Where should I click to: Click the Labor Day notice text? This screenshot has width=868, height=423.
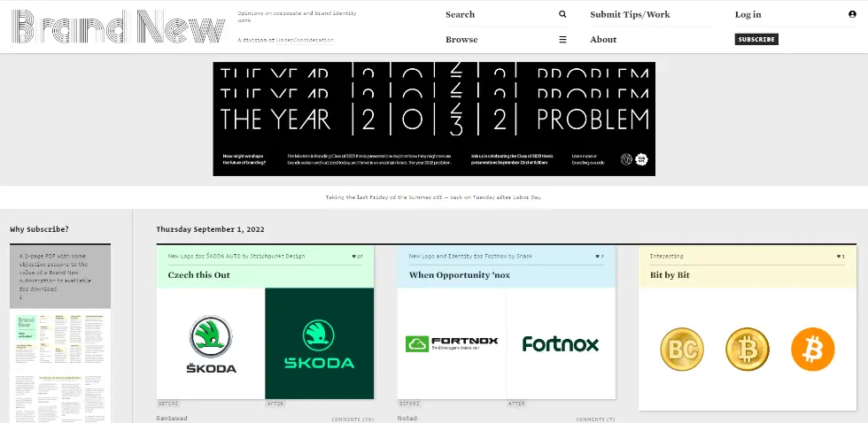[x=434, y=196]
